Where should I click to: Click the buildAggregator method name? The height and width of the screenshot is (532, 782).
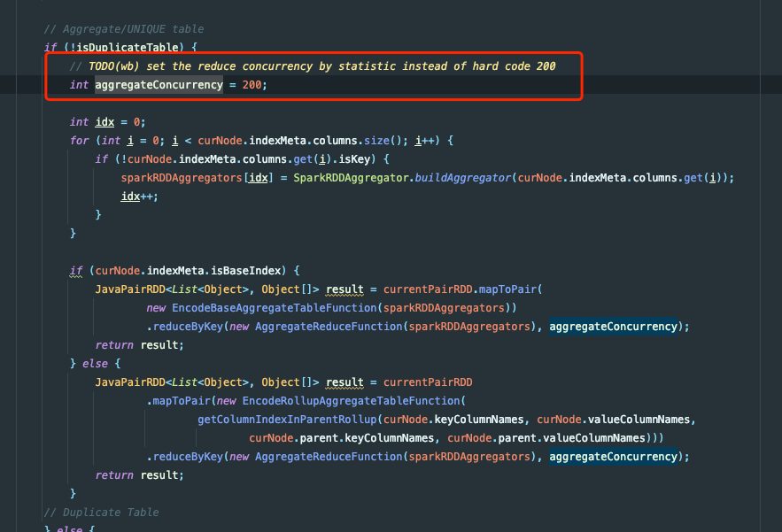(x=463, y=178)
